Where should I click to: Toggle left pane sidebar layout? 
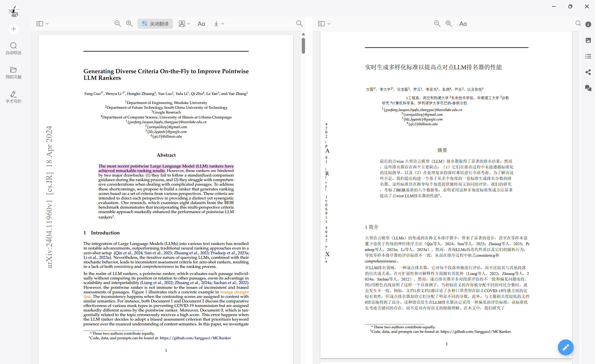pos(40,24)
